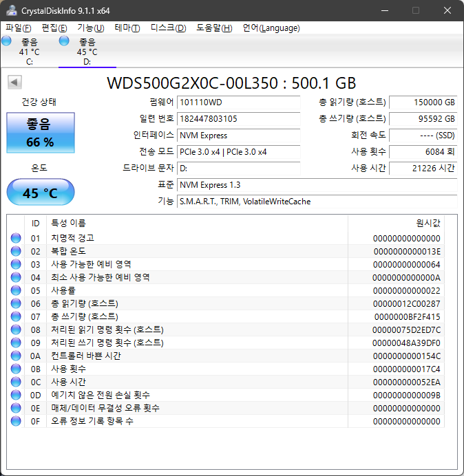Click the CrystalDiskInfo app icon in title bar
This screenshot has width=464, height=476.
tap(12, 10)
